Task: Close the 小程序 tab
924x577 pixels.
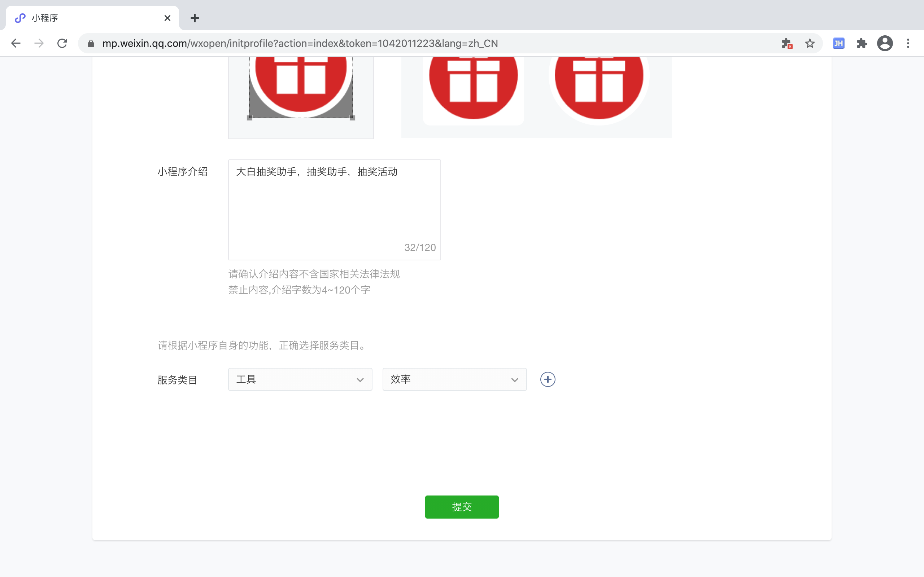Action: (x=167, y=18)
